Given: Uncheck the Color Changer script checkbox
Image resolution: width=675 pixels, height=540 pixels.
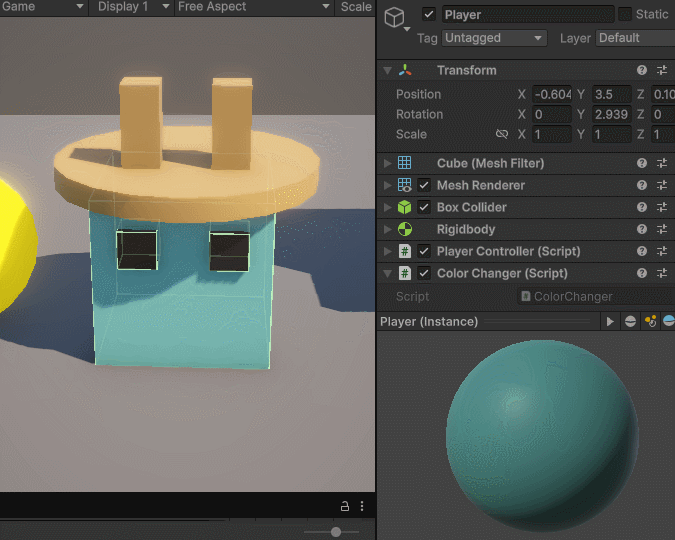Looking at the screenshot, I should tap(424, 274).
